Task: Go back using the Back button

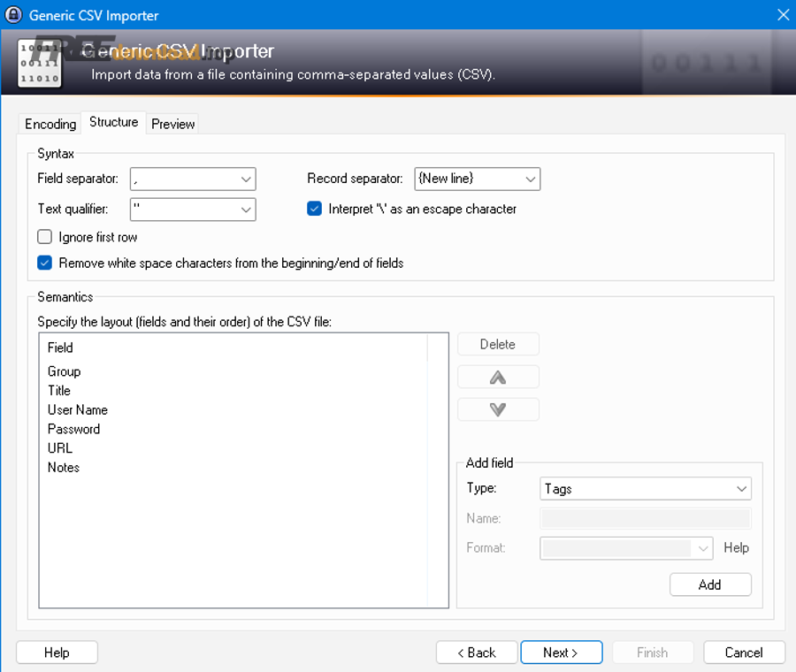Action: [x=477, y=653]
